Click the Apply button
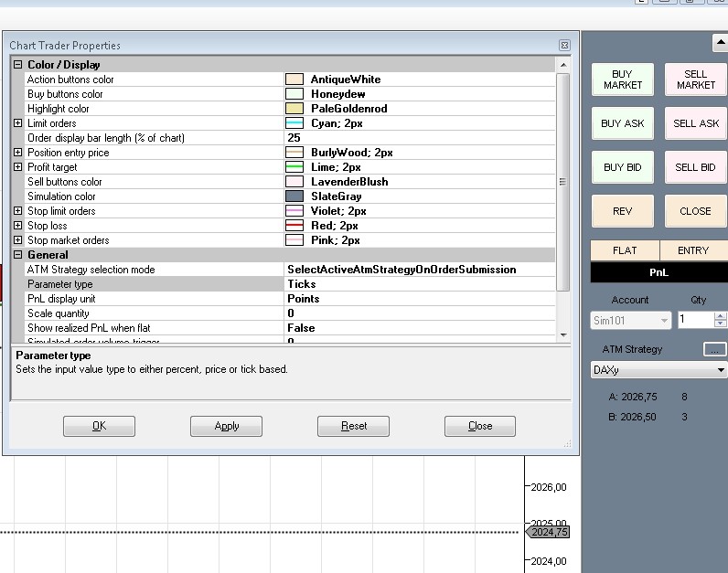The height and width of the screenshot is (573, 728). click(x=226, y=426)
